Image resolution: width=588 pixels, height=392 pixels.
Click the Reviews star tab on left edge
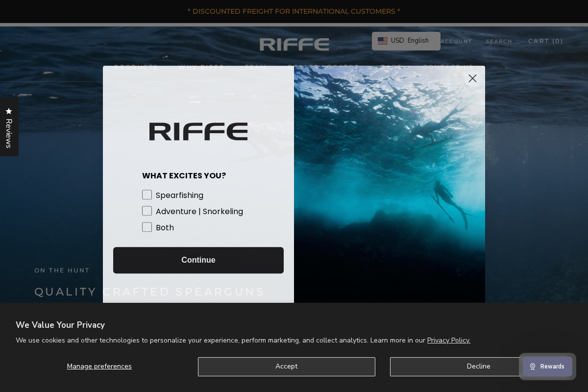9,126
